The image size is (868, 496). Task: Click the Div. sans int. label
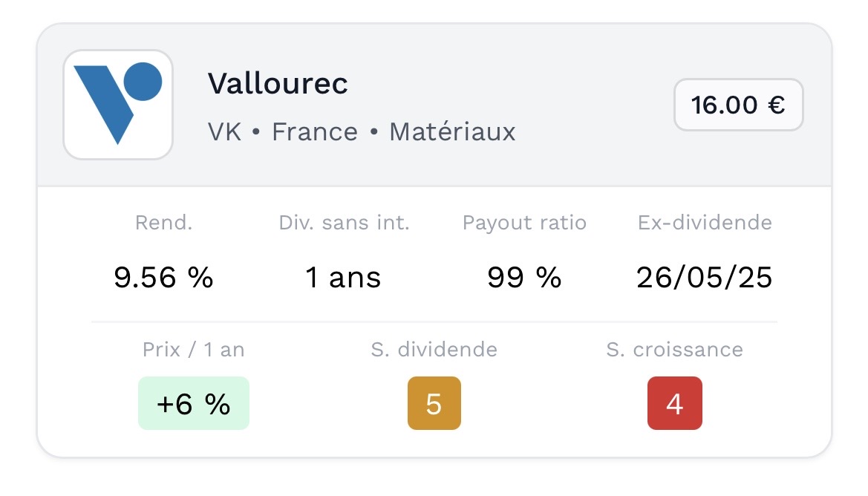(344, 223)
